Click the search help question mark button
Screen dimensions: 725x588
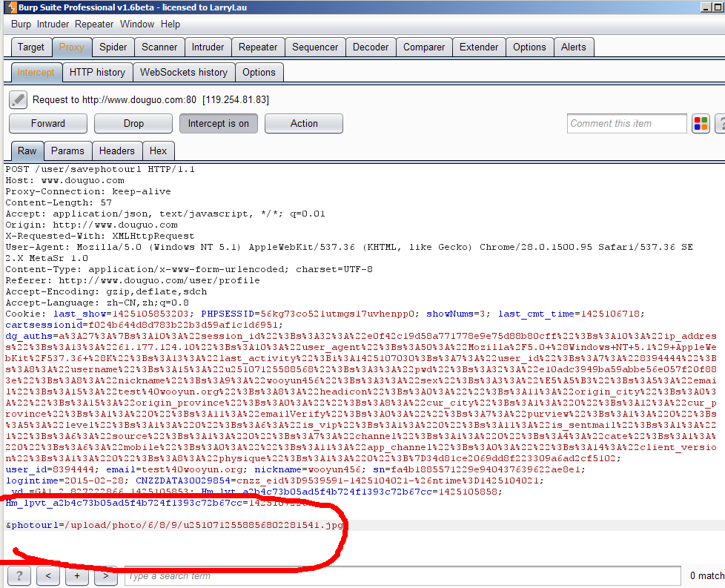pos(19,575)
